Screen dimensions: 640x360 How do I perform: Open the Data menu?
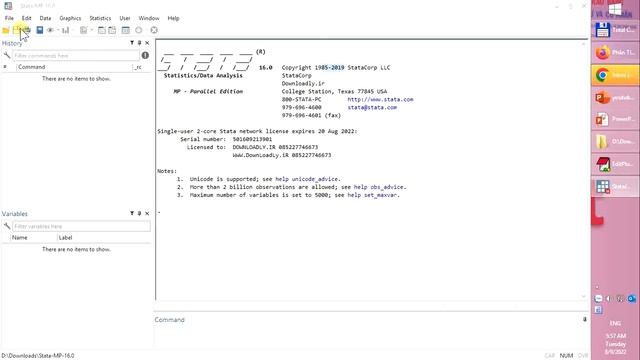45,18
